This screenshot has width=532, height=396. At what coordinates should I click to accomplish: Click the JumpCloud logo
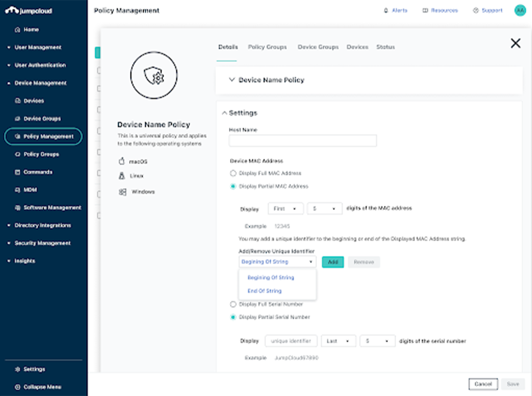[29, 10]
